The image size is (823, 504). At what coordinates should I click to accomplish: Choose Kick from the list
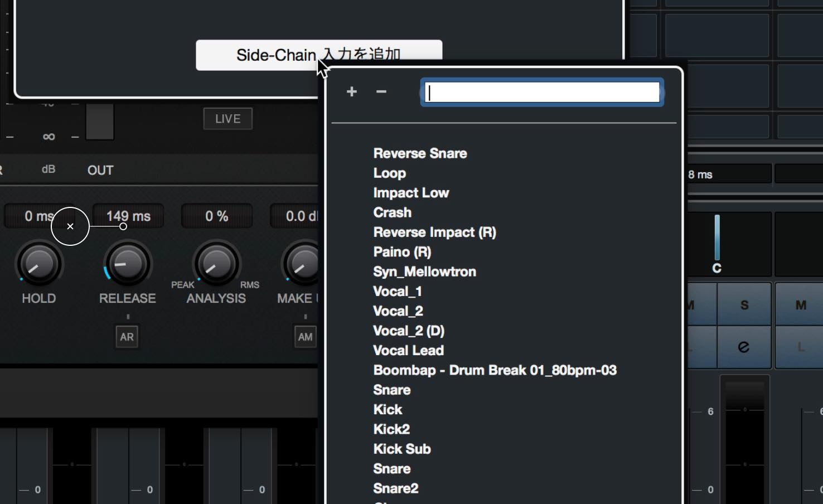tap(388, 410)
